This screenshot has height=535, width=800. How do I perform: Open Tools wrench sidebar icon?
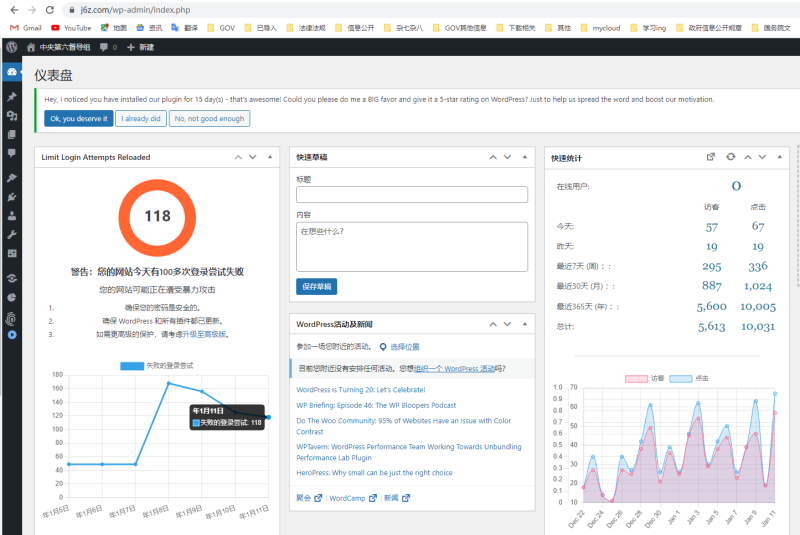(x=12, y=235)
